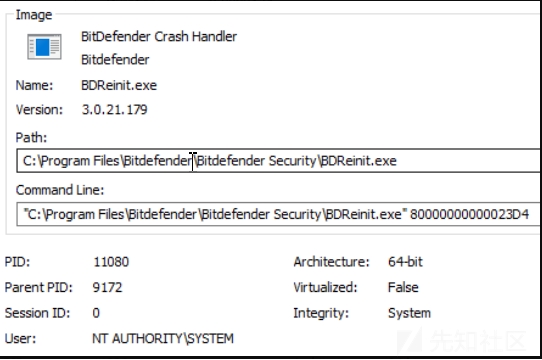This screenshot has width=542, height=360.
Task: Click the Parent PID value 9172
Action: coord(107,287)
